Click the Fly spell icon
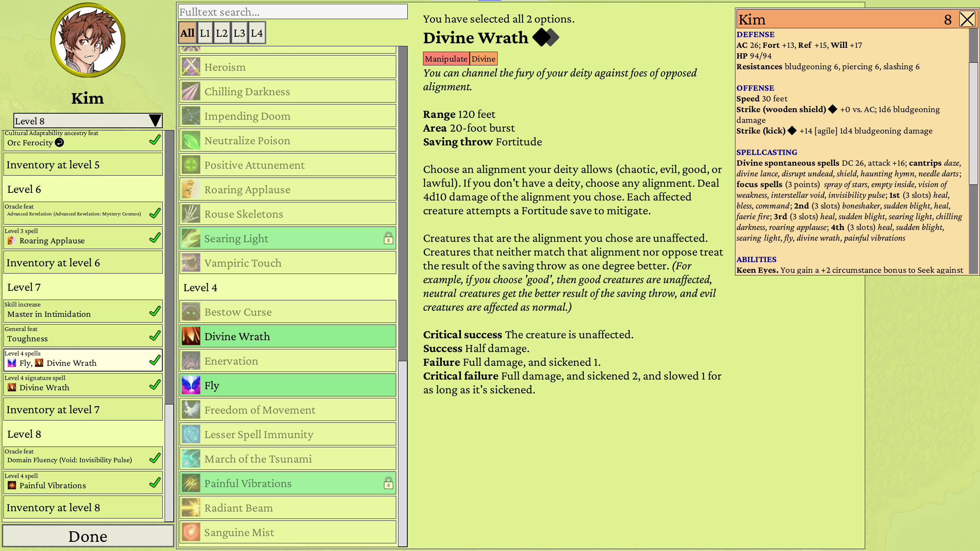The height and width of the screenshot is (551, 980). [x=191, y=385]
